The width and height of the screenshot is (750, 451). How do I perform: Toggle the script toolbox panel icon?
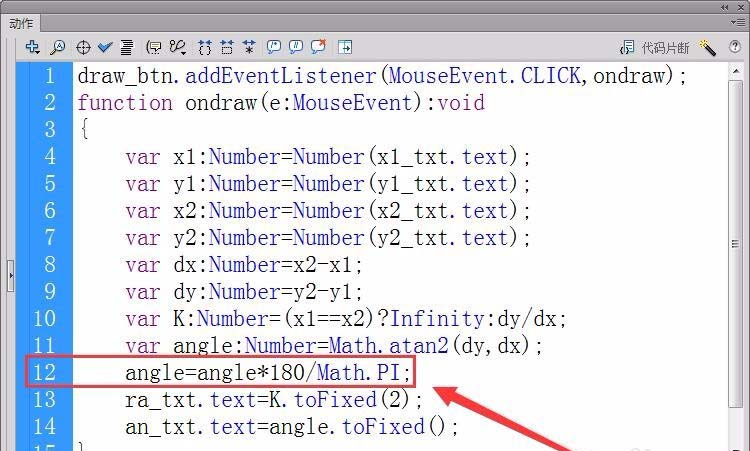345,47
